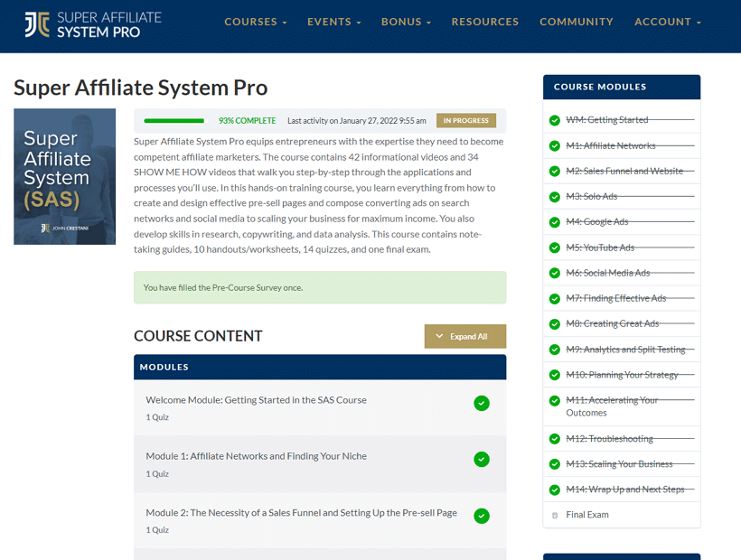
Task: Open M9: Analytics and Split Testing module
Action: [x=625, y=350]
